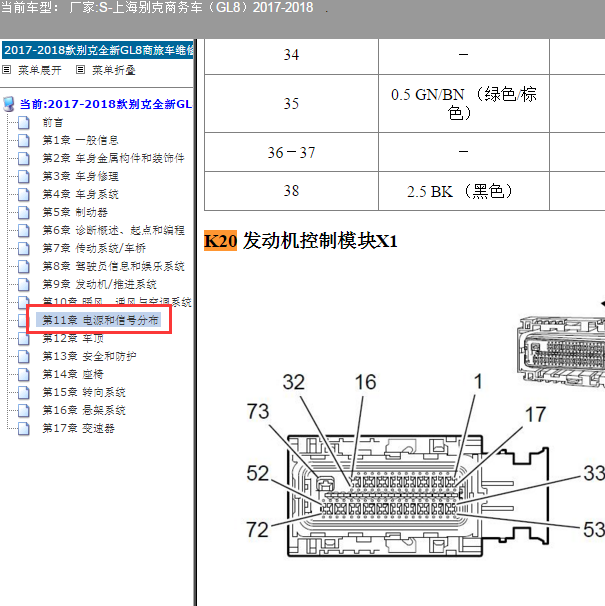Viewport: 605px width, 606px height.
Task: Open the 前言 preface entry
Action: click(53, 123)
